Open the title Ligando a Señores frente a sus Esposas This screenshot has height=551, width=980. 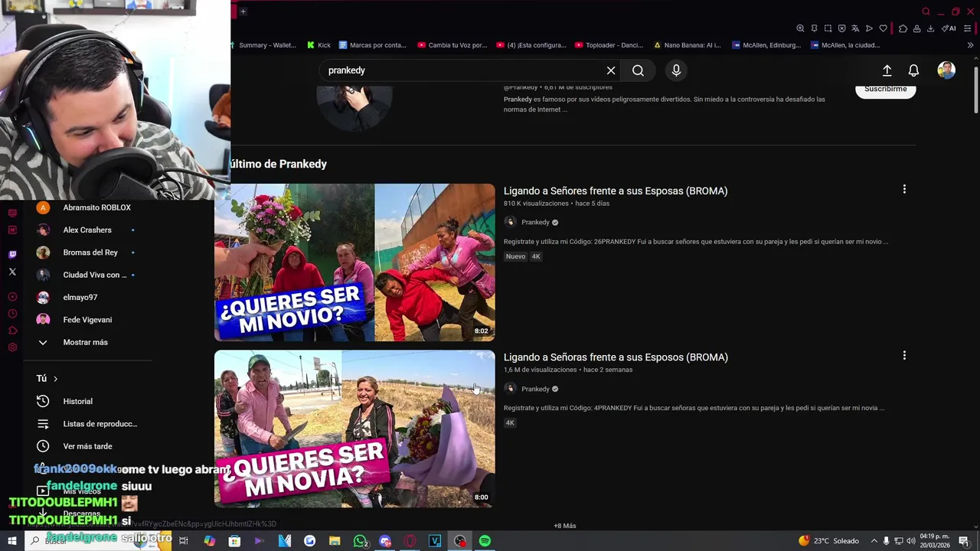[x=616, y=191]
